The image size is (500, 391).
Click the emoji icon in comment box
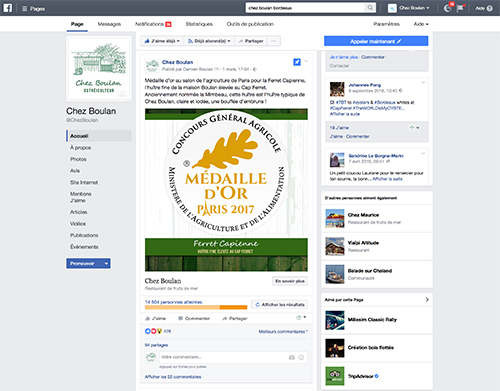coord(301,357)
